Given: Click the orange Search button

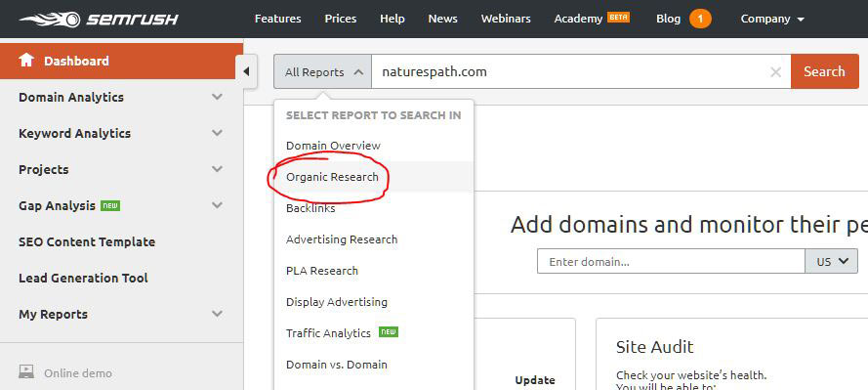Looking at the screenshot, I should 824,71.
